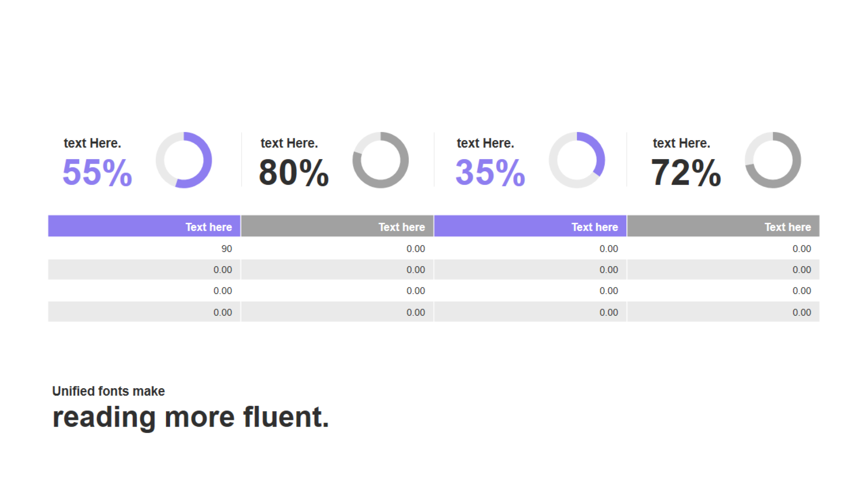
Task: Click the 72% percentage text
Action: point(686,173)
